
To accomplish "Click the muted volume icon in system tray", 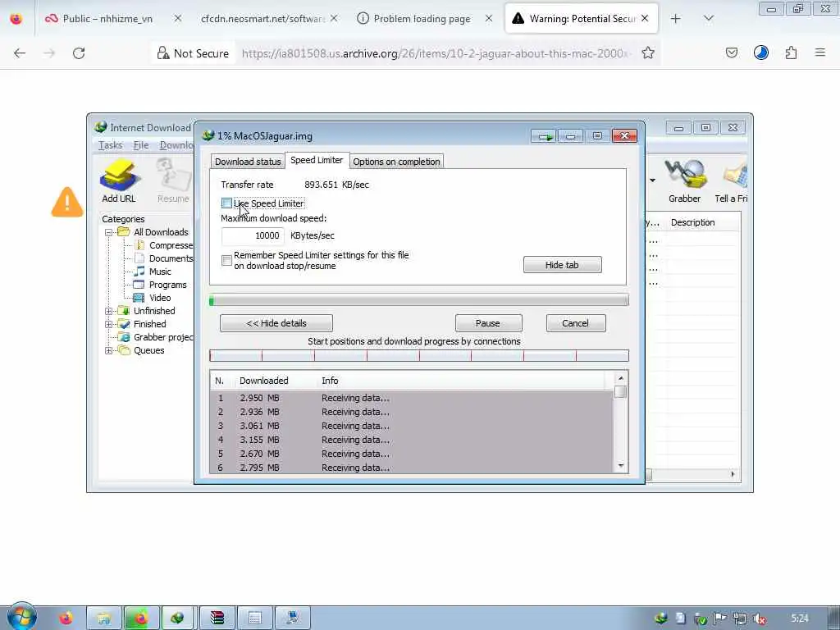I will coord(759,619).
